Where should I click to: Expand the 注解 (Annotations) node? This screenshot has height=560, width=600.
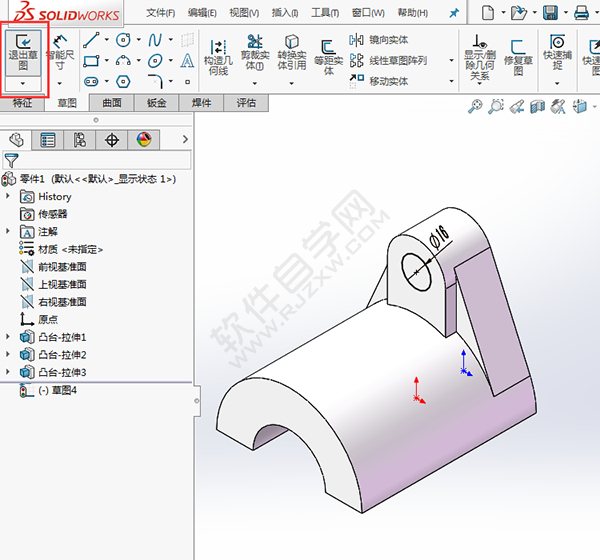(x=8, y=231)
